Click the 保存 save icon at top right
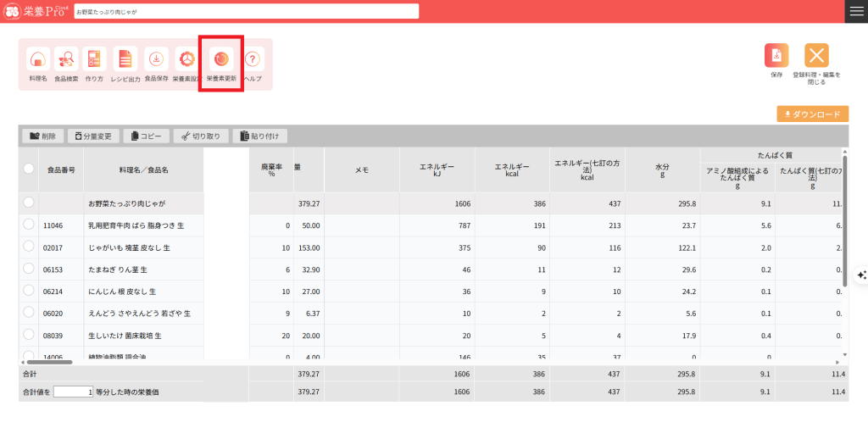This screenshot has height=428, width=868. click(x=776, y=56)
